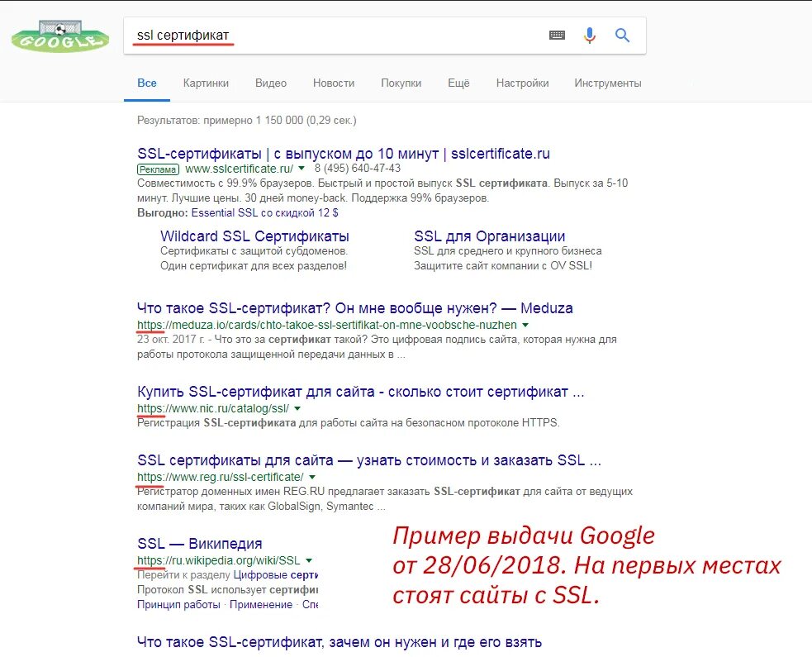Viewport: 812px width, 657px height.
Task: Expand dropdown arrow next to www.sslcertificate.ru
Action: 302,168
